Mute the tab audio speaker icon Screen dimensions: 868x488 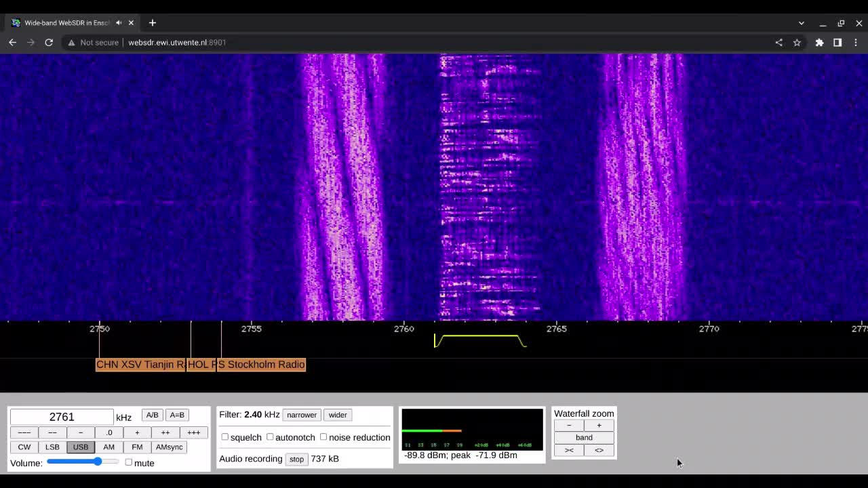[x=119, y=22]
